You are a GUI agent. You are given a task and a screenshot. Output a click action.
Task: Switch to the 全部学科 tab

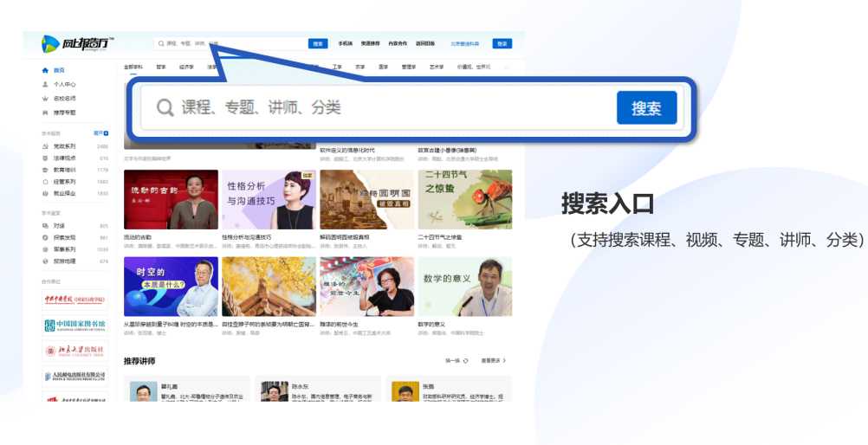pos(133,67)
